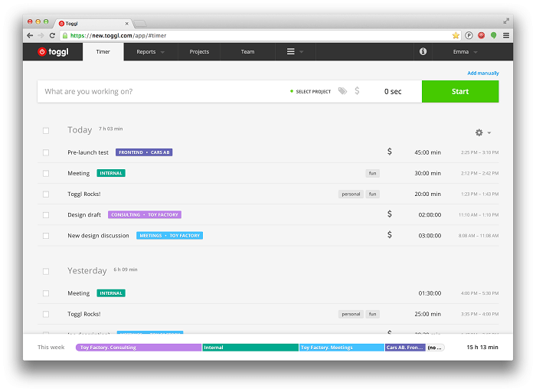Click 'personal' tag on Today's Toggl Rocks!
Screen dimensions: 536x392
click(x=351, y=194)
